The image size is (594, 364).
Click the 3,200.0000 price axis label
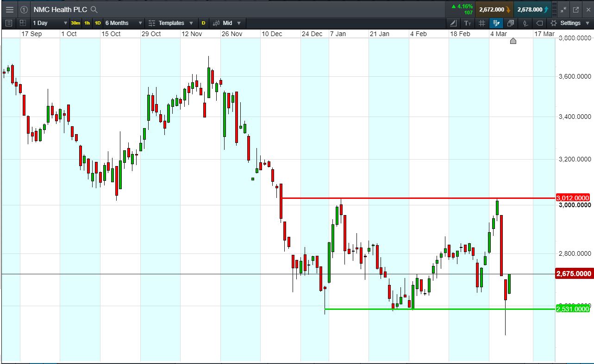pyautogui.click(x=575, y=160)
